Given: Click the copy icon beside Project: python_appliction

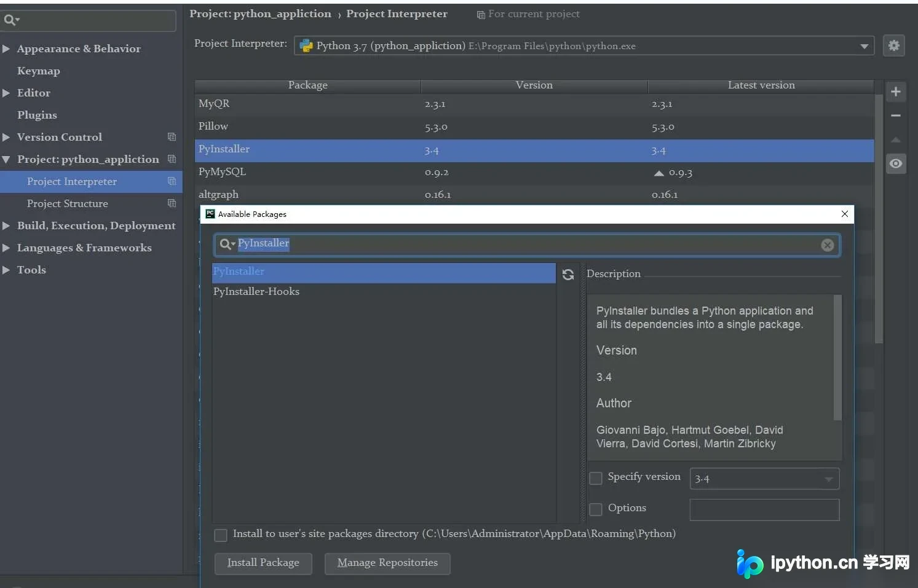Looking at the screenshot, I should (x=172, y=159).
